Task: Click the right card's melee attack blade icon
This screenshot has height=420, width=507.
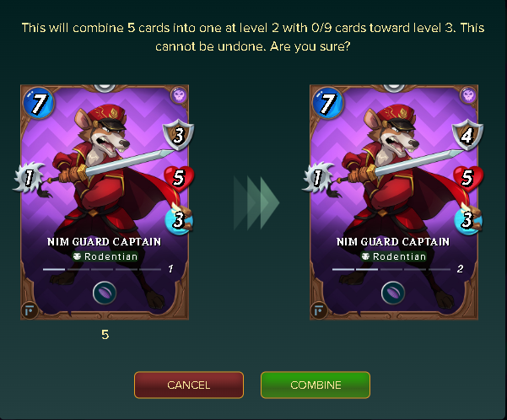Action: [318, 177]
